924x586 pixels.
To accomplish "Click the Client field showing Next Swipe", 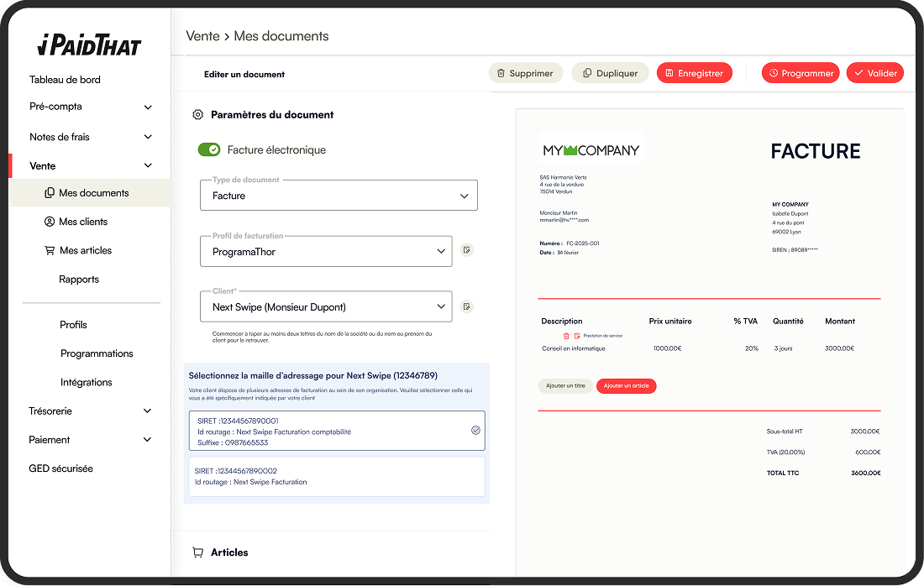I will point(326,306).
